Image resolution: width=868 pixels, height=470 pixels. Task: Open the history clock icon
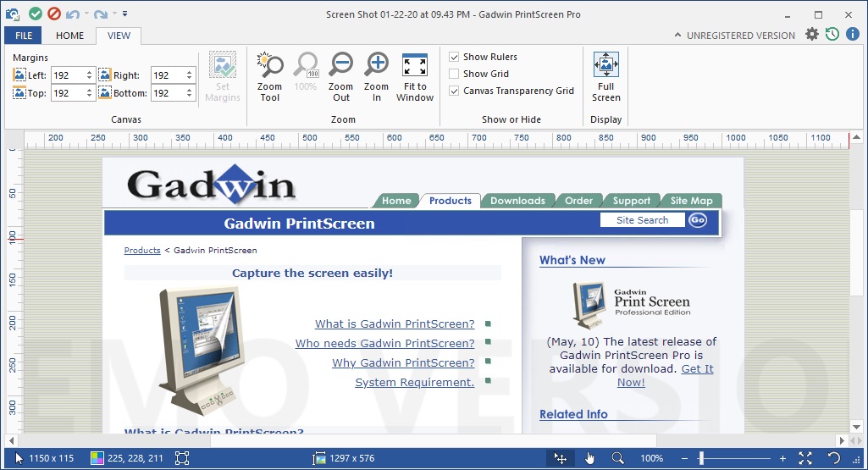tap(832, 35)
